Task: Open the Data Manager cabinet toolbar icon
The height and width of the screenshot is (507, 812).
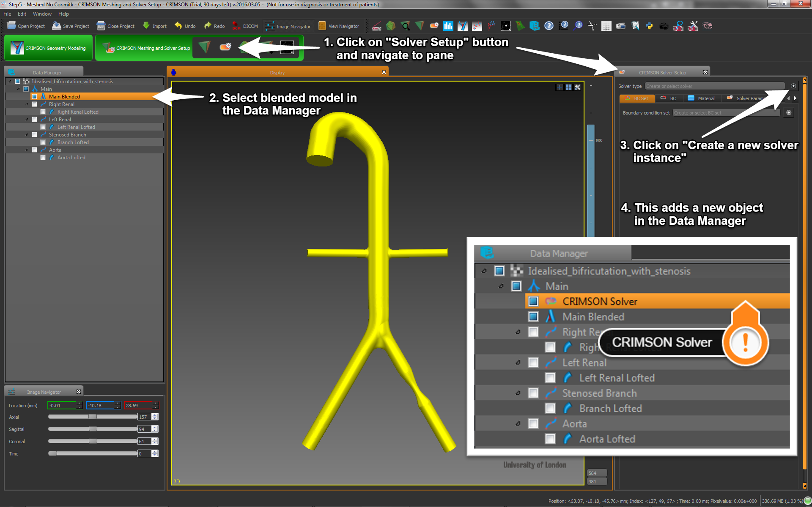Action: point(534,26)
